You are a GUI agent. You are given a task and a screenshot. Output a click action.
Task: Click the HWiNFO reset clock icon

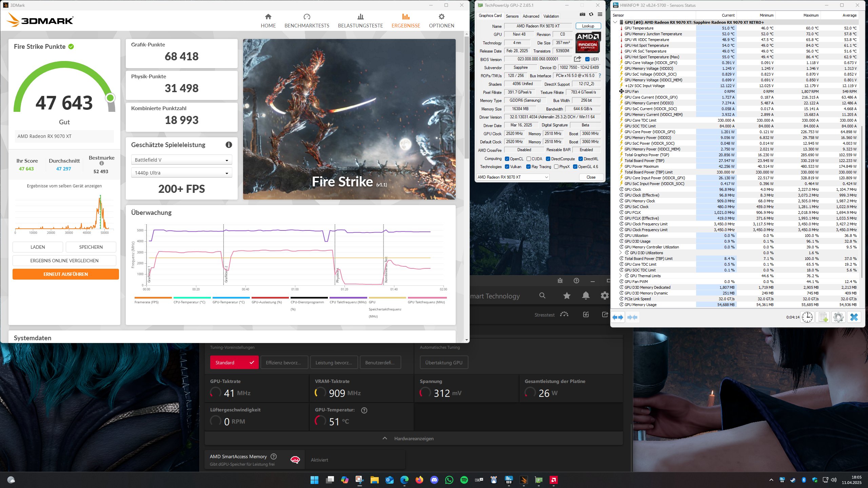(807, 317)
